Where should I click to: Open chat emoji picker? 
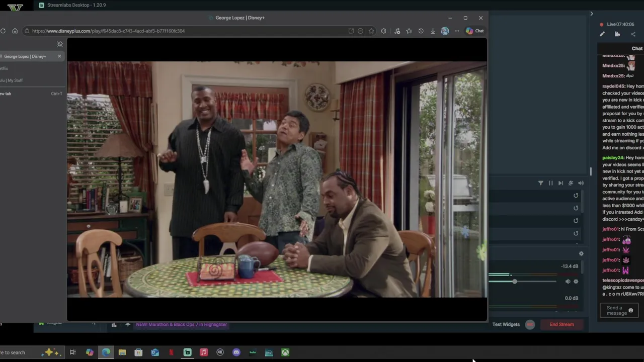click(x=631, y=311)
